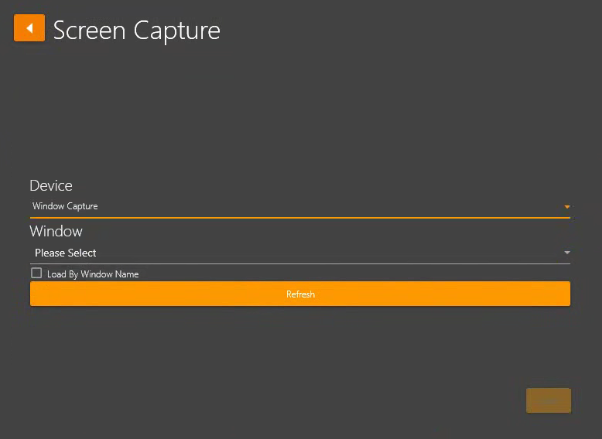Click the dimmed button at bottom right
Screen dimensions: 602x439
tap(548, 400)
